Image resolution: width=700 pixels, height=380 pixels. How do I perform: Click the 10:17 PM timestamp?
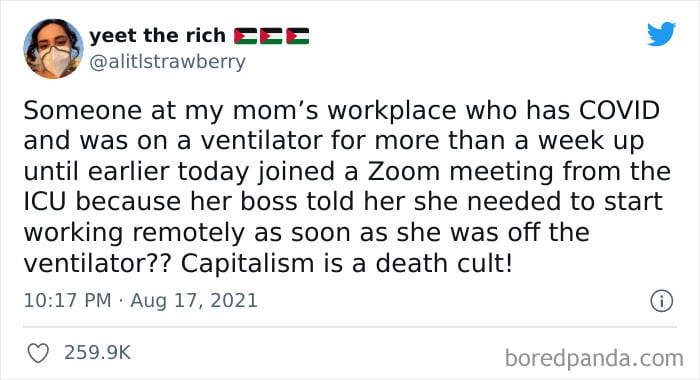(67, 300)
